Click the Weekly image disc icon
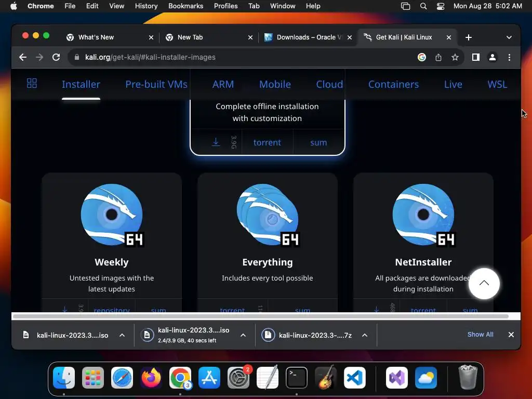The height and width of the screenshot is (399, 532). [x=112, y=215]
